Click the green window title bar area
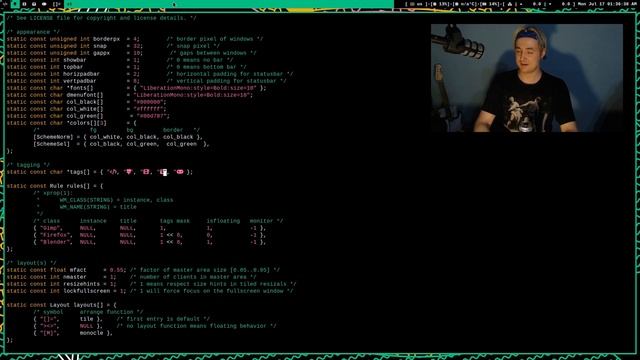 tap(229, 4)
